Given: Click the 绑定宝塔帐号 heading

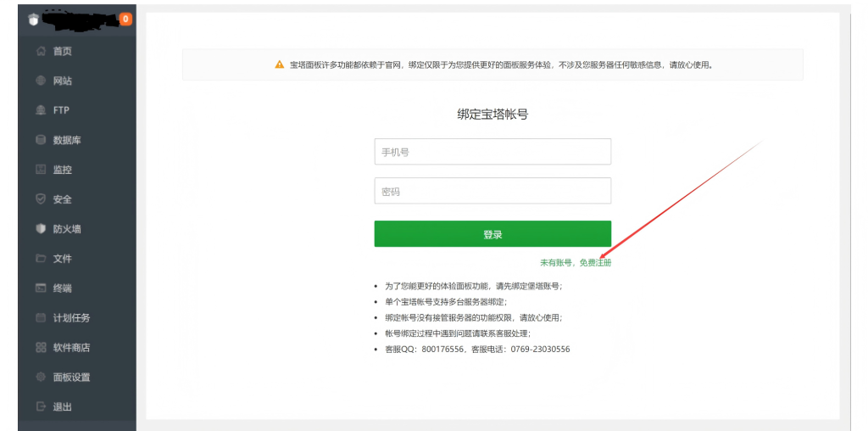Looking at the screenshot, I should pos(492,115).
